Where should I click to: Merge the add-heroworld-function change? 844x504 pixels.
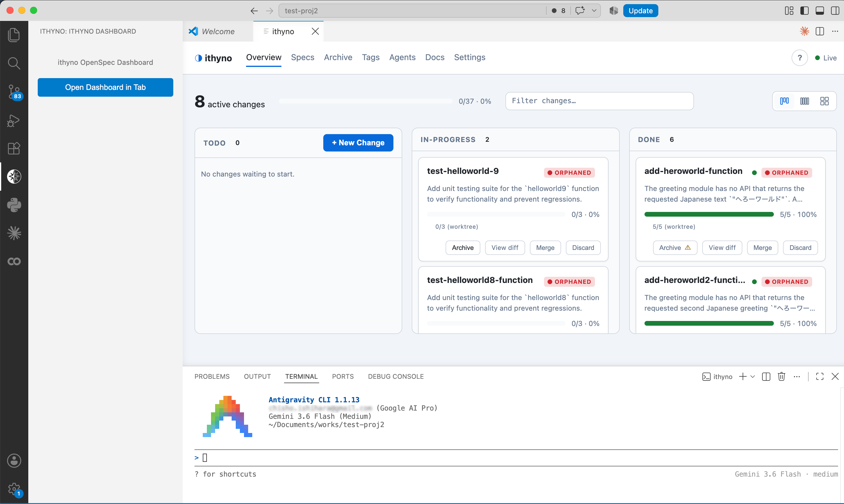762,248
